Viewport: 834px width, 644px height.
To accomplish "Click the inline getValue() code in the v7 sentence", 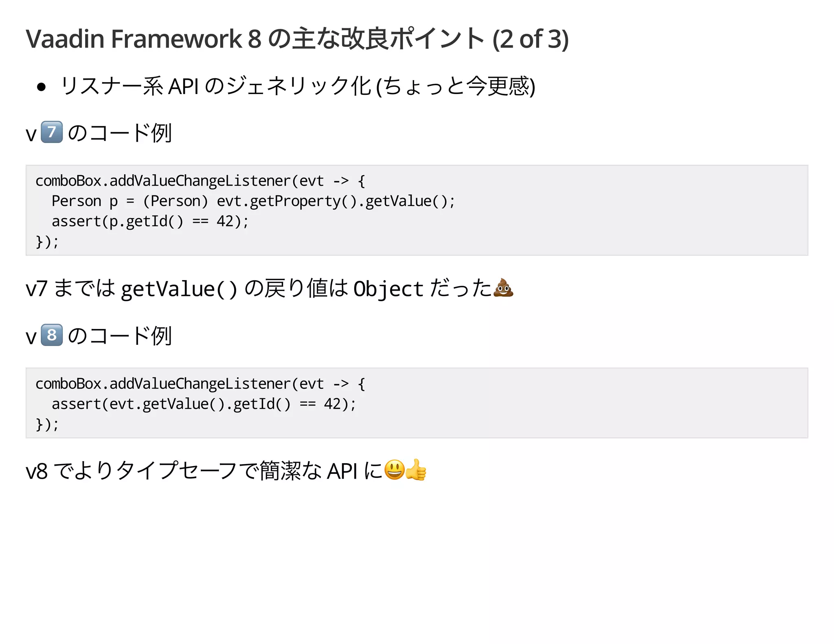I will [179, 289].
